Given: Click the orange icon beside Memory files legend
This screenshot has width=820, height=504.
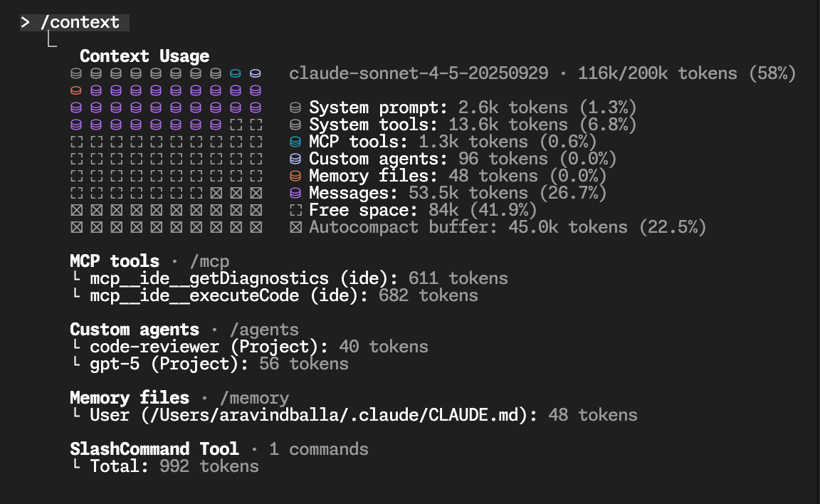Looking at the screenshot, I should coord(295,177).
